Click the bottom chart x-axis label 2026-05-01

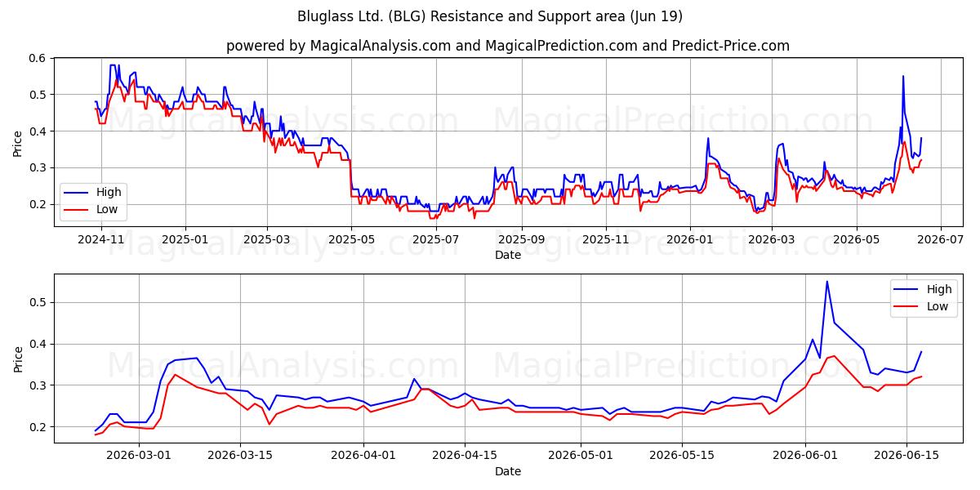[581, 457]
